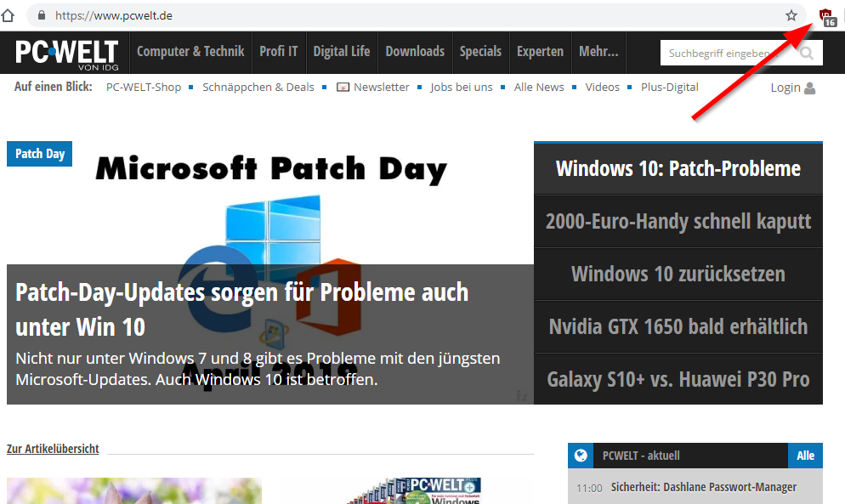Image resolution: width=845 pixels, height=504 pixels.
Task: Click the globe icon beside PCWELT - aktuell
Action: click(x=581, y=456)
